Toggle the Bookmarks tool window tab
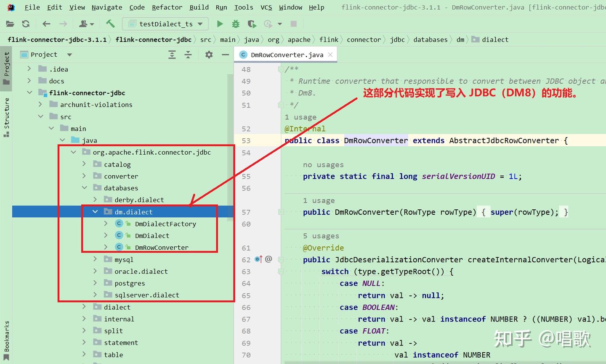The height and width of the screenshot is (364, 606). click(x=6, y=340)
